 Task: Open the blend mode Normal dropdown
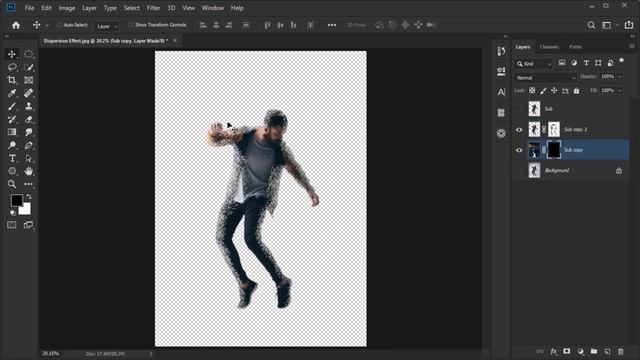545,78
